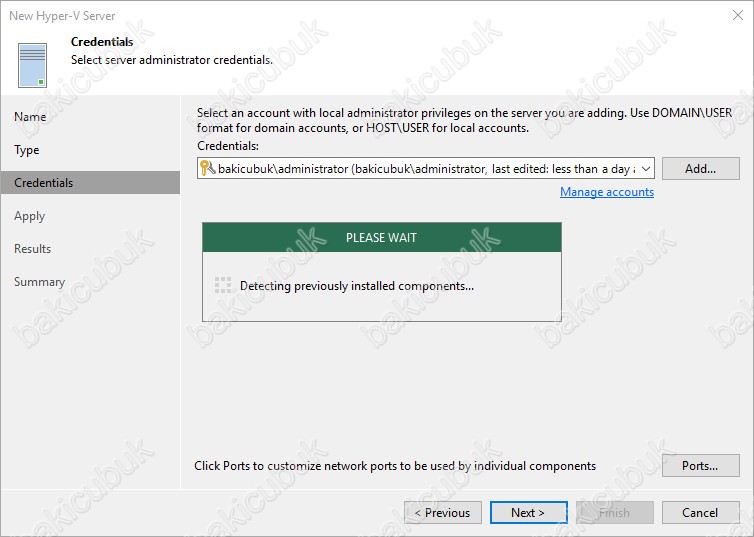
Task: Click the bold 'Credentials' header title
Action: 102,42
